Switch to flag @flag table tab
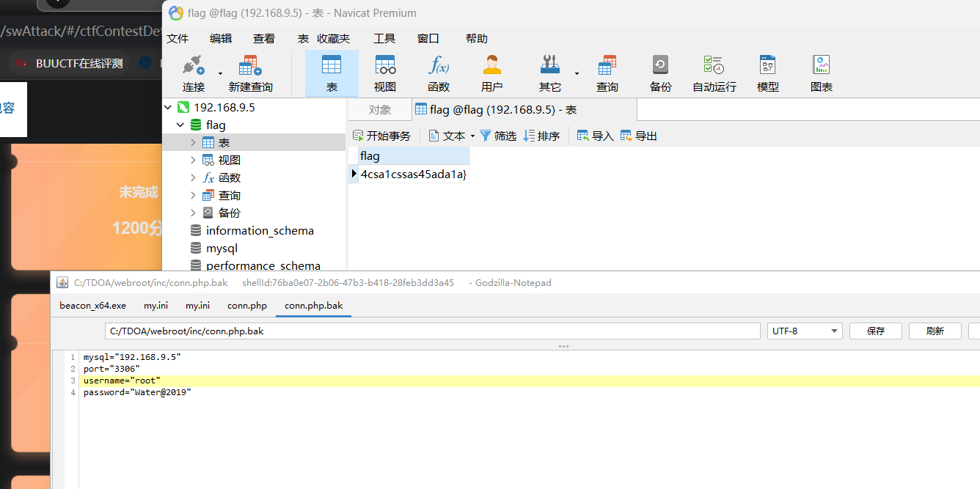The width and height of the screenshot is (980, 489). [x=524, y=110]
